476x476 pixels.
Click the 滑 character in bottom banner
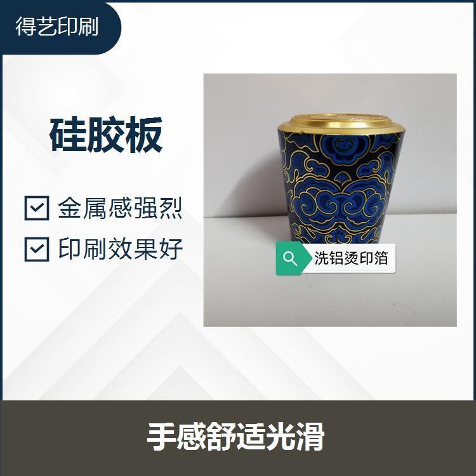310,437
